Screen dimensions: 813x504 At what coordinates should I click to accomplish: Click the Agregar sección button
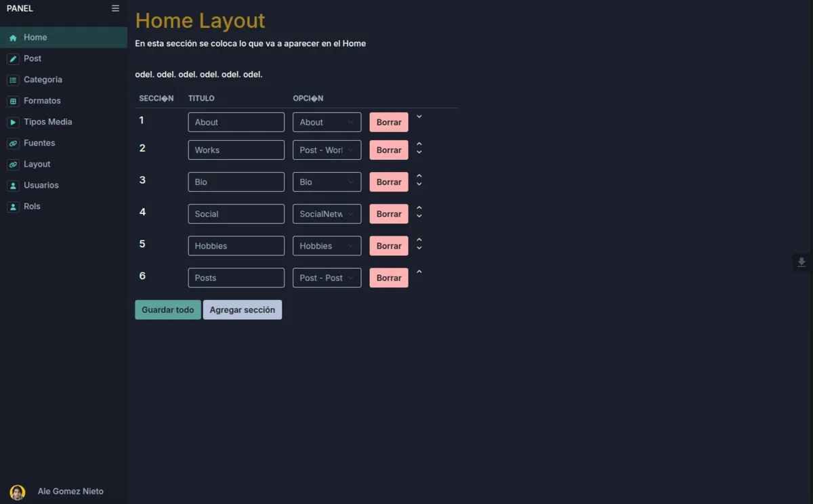click(x=242, y=310)
